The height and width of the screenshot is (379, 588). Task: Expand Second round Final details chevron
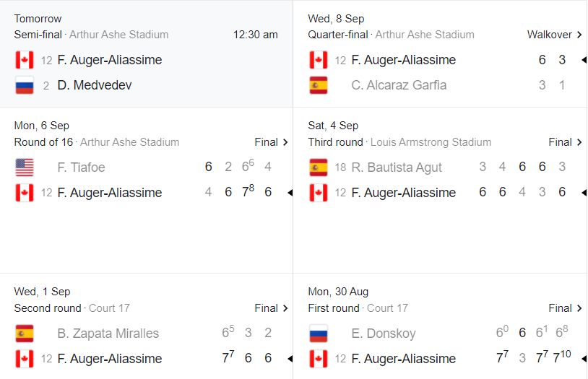point(285,308)
